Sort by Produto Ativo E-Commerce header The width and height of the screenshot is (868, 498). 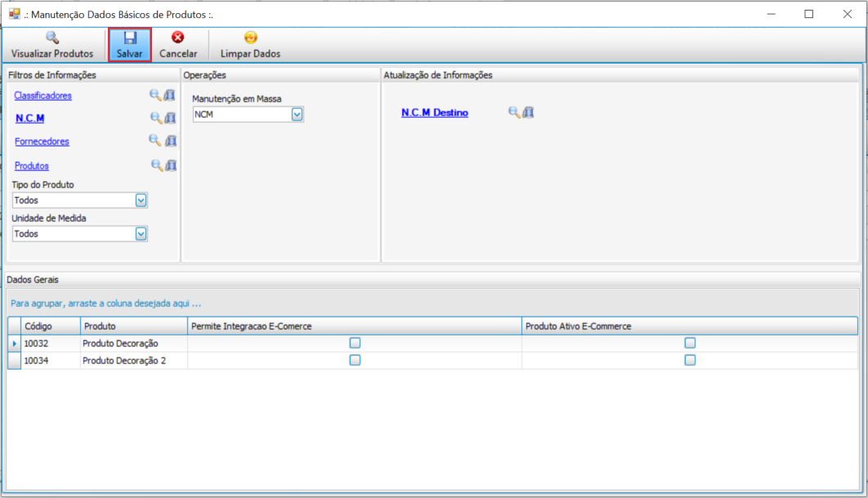click(690, 325)
